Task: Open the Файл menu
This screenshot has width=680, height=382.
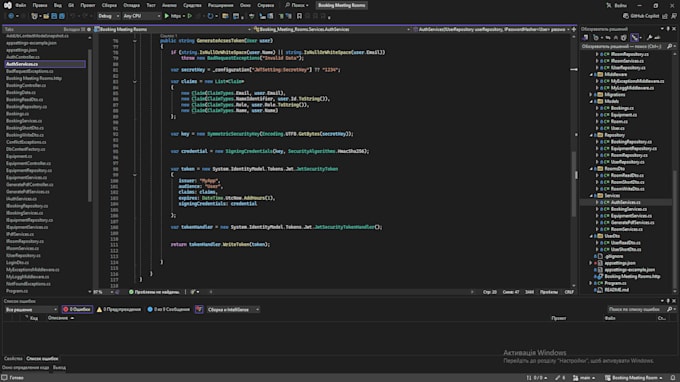Action: point(20,5)
